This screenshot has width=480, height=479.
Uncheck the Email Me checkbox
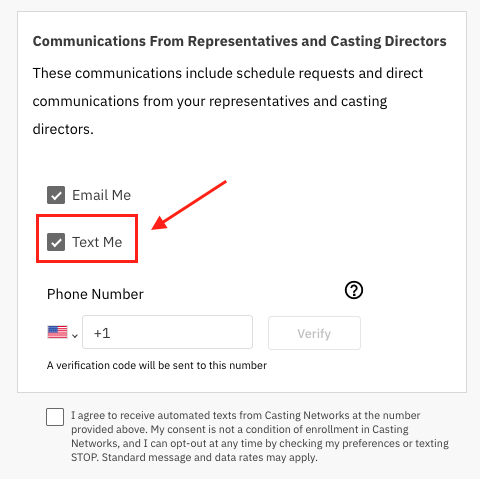click(56, 195)
